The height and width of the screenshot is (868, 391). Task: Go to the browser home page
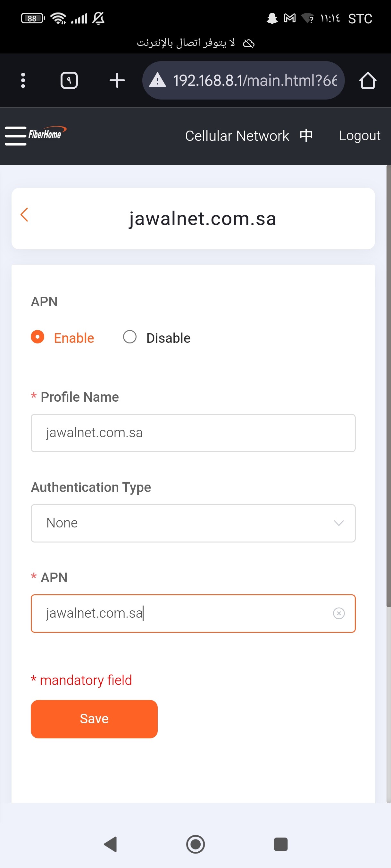(x=367, y=81)
